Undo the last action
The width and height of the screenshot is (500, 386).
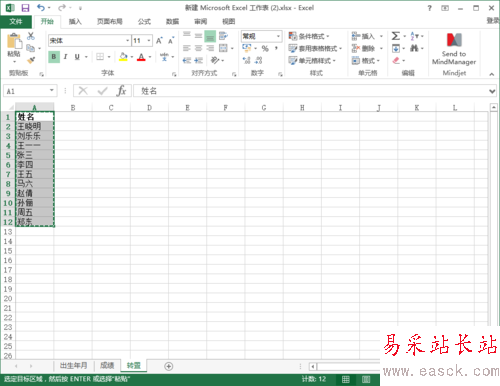coord(41,7)
